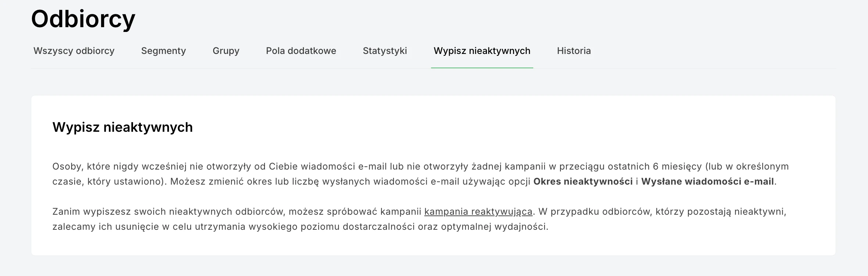Open the Wszyscy odbiorcy tab
The height and width of the screenshot is (276, 868).
coord(74,51)
